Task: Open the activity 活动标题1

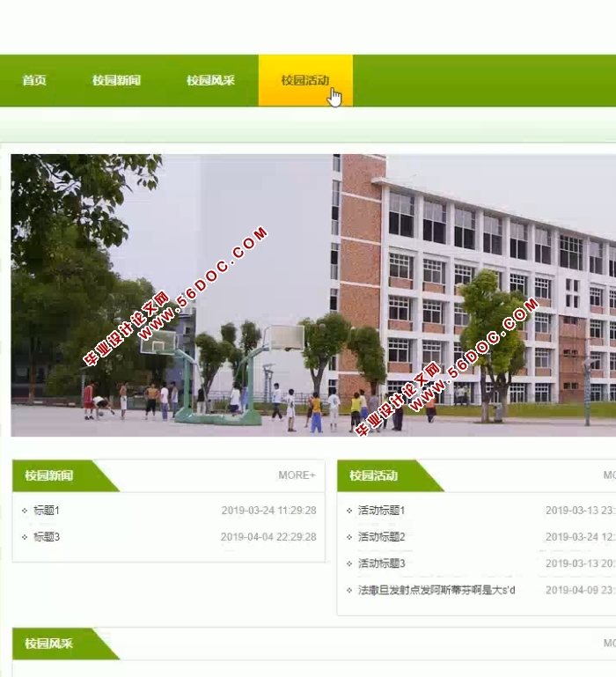Action: 381,511
